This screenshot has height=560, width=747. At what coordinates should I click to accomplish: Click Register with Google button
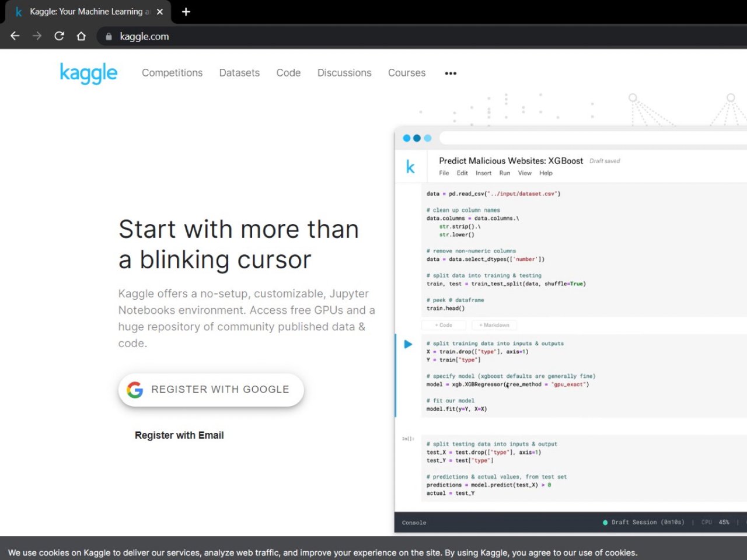[211, 390]
